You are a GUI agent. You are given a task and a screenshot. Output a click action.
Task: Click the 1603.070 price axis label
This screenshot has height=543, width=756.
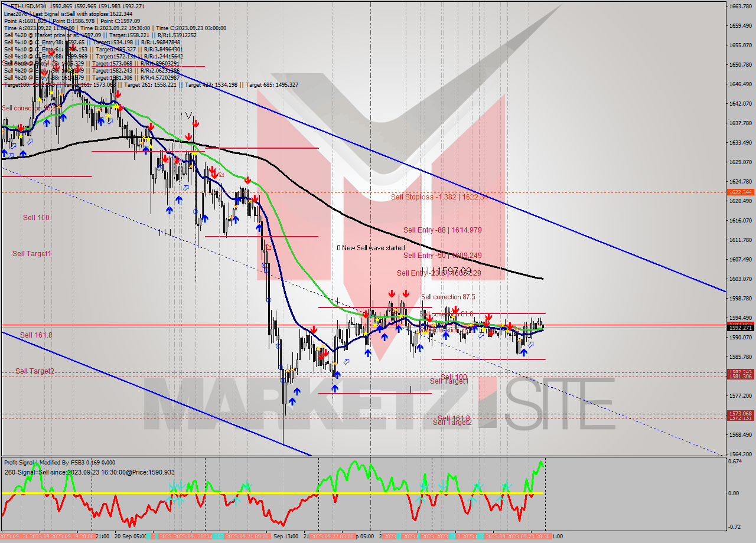click(x=740, y=279)
